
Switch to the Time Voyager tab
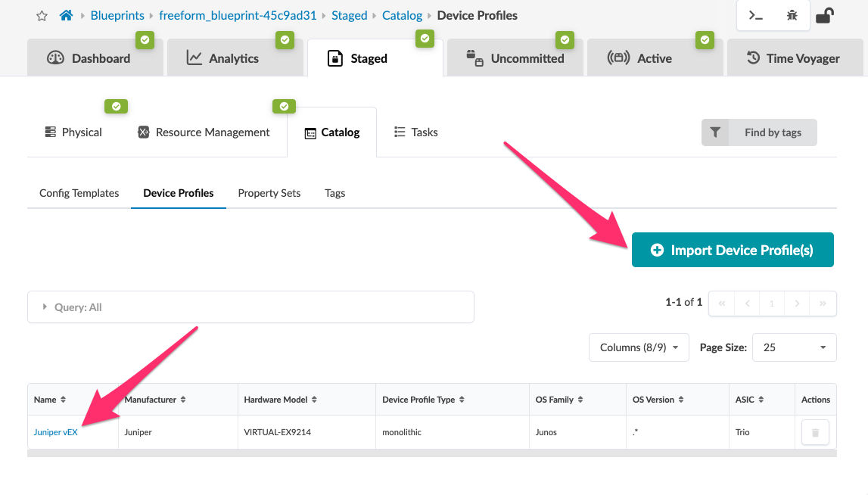[795, 58]
